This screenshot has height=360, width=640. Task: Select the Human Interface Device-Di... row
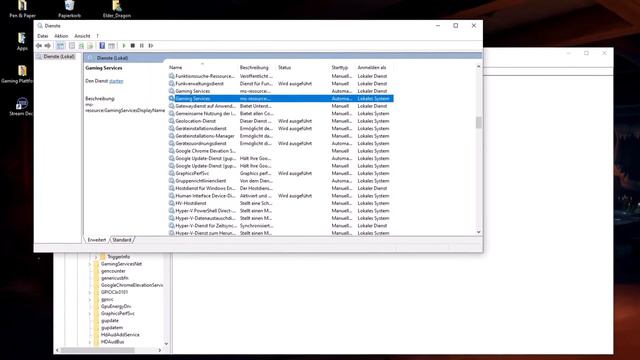(x=281, y=196)
